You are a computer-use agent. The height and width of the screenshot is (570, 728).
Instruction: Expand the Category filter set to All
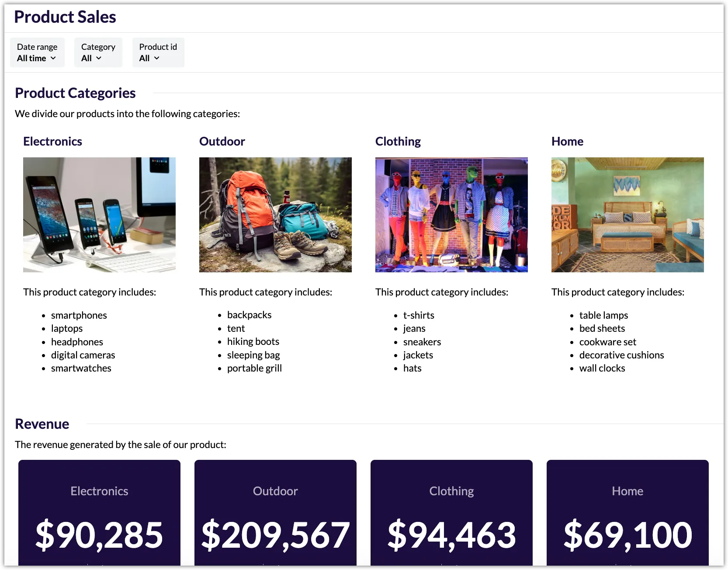(x=98, y=52)
